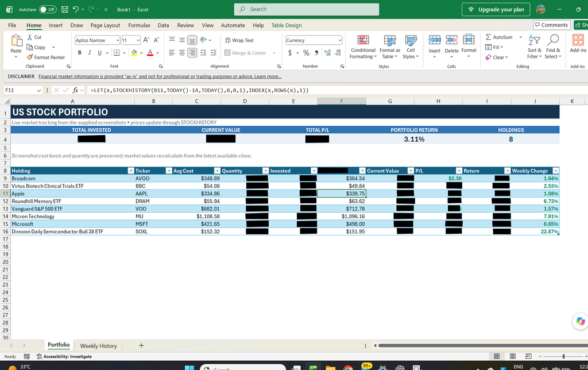Open the font name dropdown
Screen dimensions: 588x370
click(117, 40)
